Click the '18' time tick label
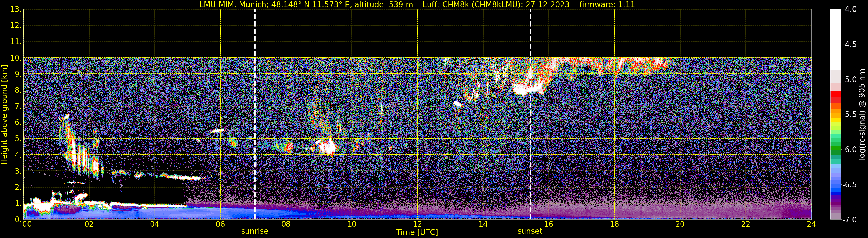 pos(615,224)
